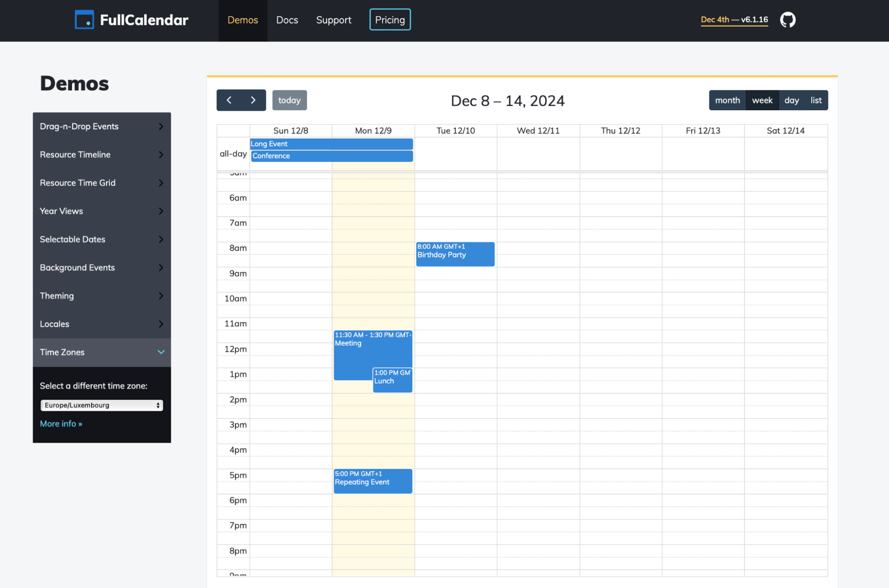Expand the Drag-n-Drop Events section
The width and height of the screenshot is (889, 588).
pyautogui.click(x=101, y=126)
